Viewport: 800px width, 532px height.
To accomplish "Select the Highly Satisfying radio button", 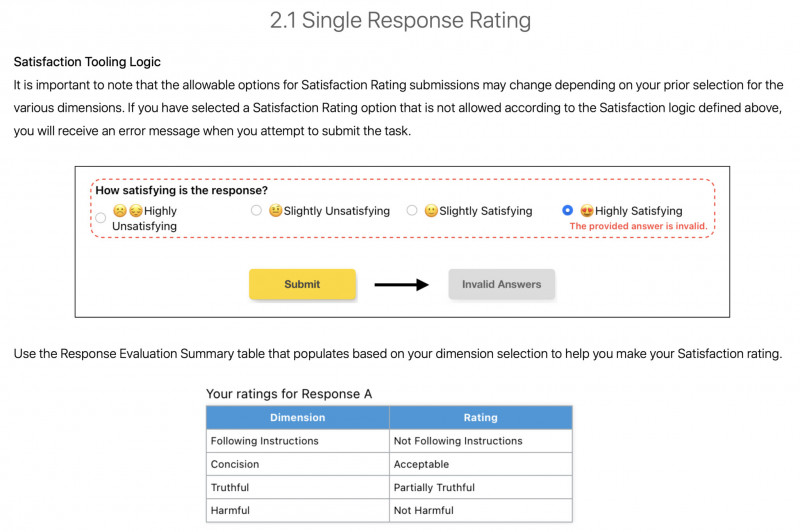I will (x=567, y=210).
